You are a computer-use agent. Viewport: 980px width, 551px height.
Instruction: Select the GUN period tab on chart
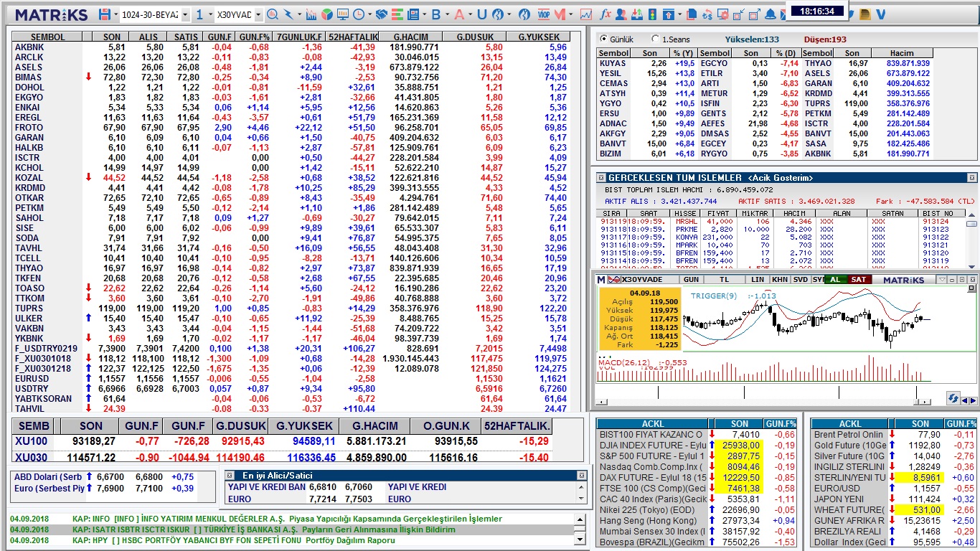pos(691,280)
